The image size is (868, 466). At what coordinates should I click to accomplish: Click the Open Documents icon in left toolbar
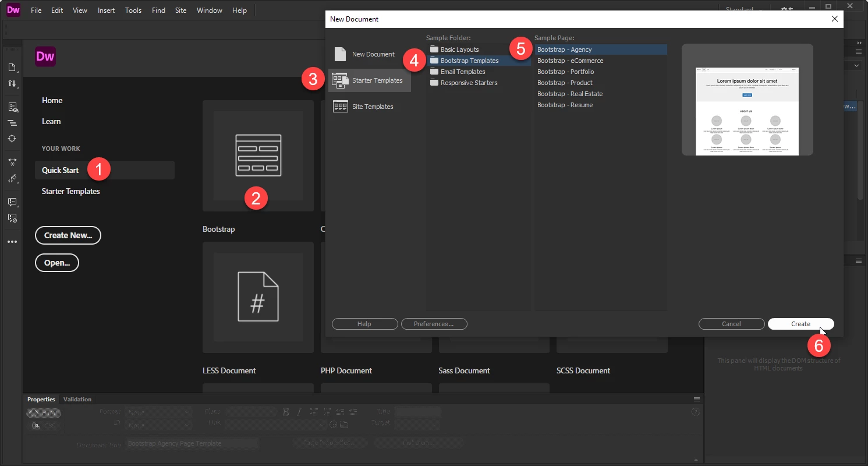pyautogui.click(x=12, y=68)
